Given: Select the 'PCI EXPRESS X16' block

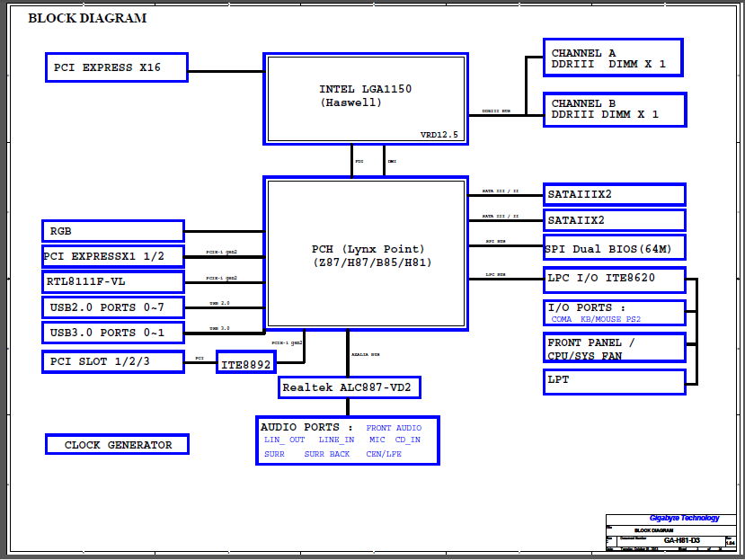Looking at the screenshot, I should click(x=117, y=67).
